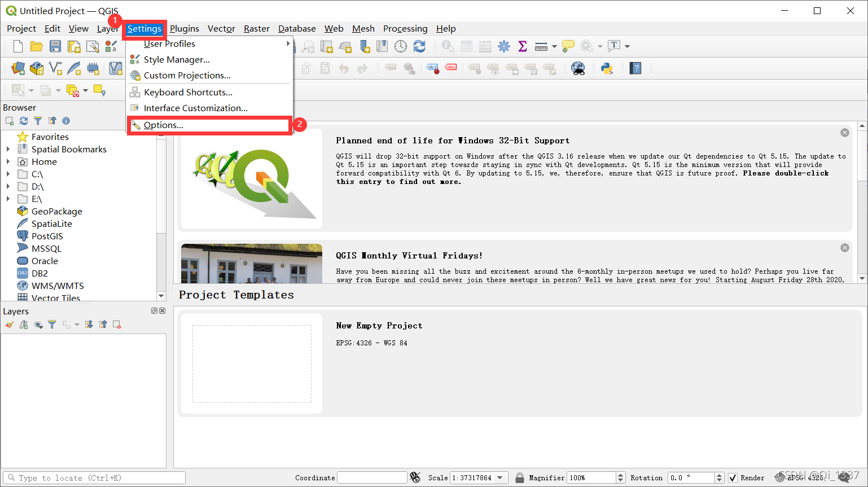Open Layer Styling panel brush icon
The image size is (868, 487).
tap(10, 324)
